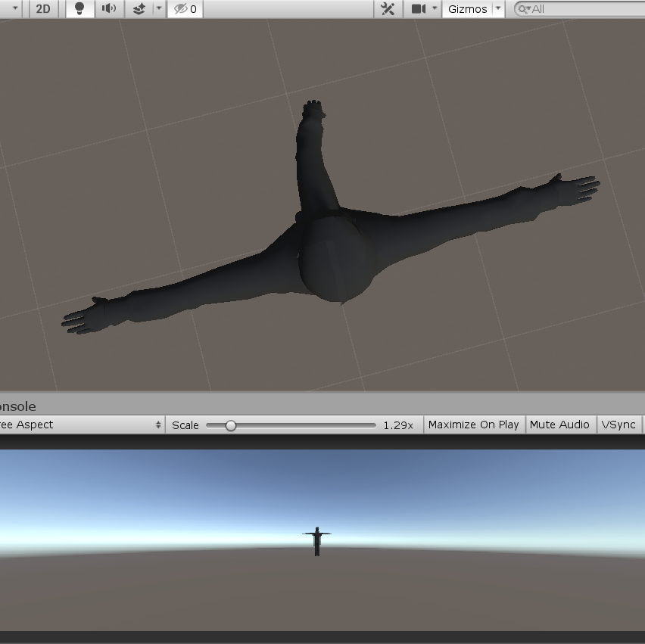
Task: Toggle scene lighting bulb icon
Action: [x=79, y=9]
